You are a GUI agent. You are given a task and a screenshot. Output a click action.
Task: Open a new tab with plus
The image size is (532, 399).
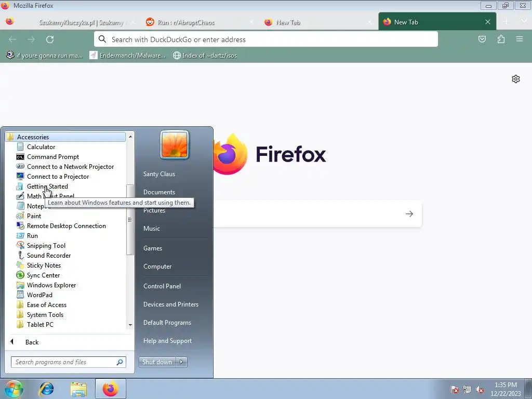click(506, 22)
